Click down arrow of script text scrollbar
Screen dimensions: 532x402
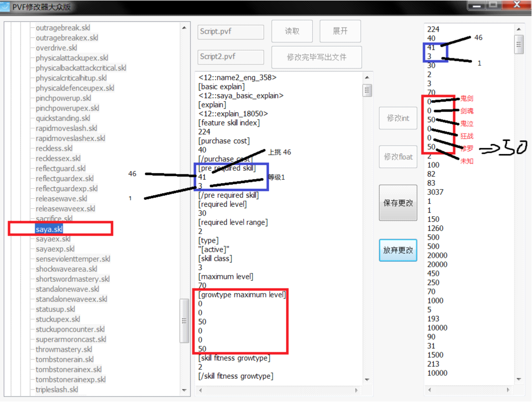(x=367, y=379)
